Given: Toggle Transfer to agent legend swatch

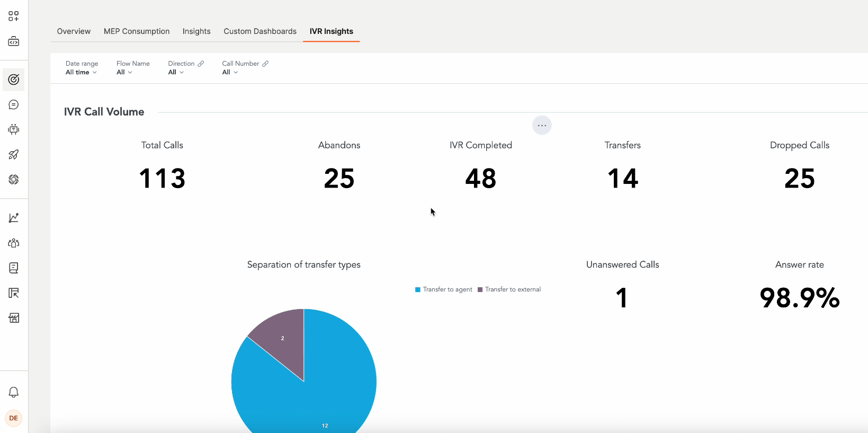Looking at the screenshot, I should coord(418,289).
